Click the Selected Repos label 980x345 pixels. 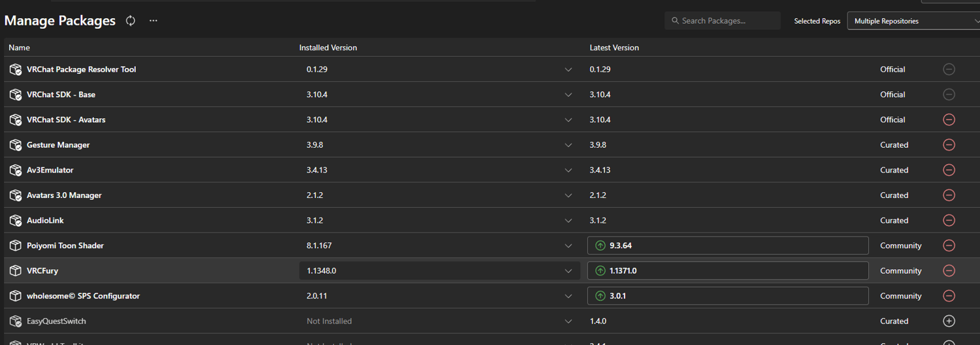point(817,21)
